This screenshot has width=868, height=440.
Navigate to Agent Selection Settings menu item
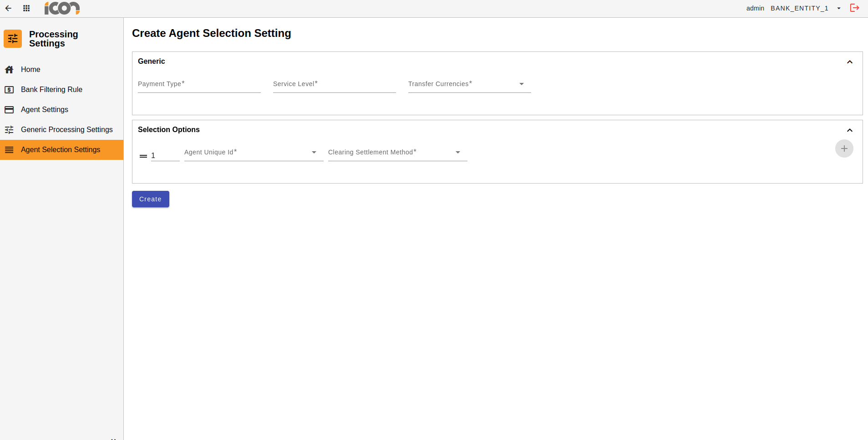pos(60,149)
